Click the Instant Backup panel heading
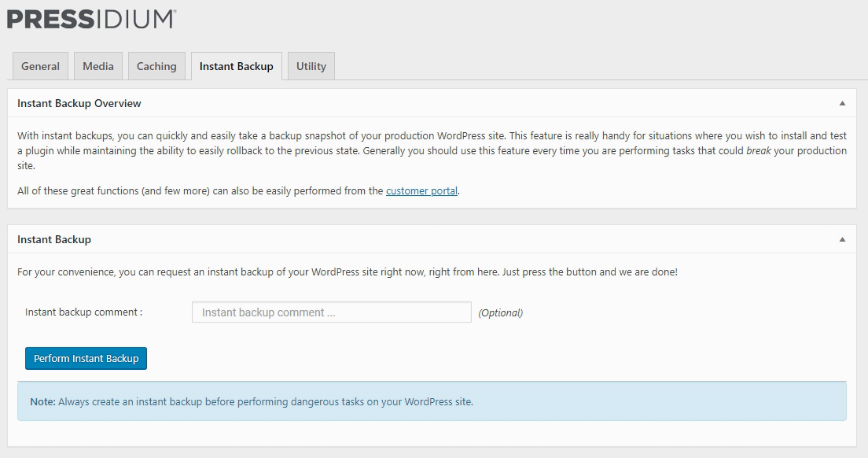 click(x=54, y=239)
